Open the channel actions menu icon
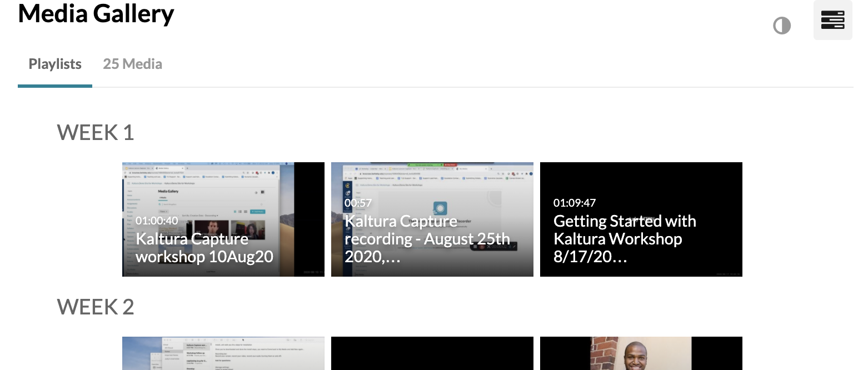This screenshot has height=370, width=868. pyautogui.click(x=832, y=21)
